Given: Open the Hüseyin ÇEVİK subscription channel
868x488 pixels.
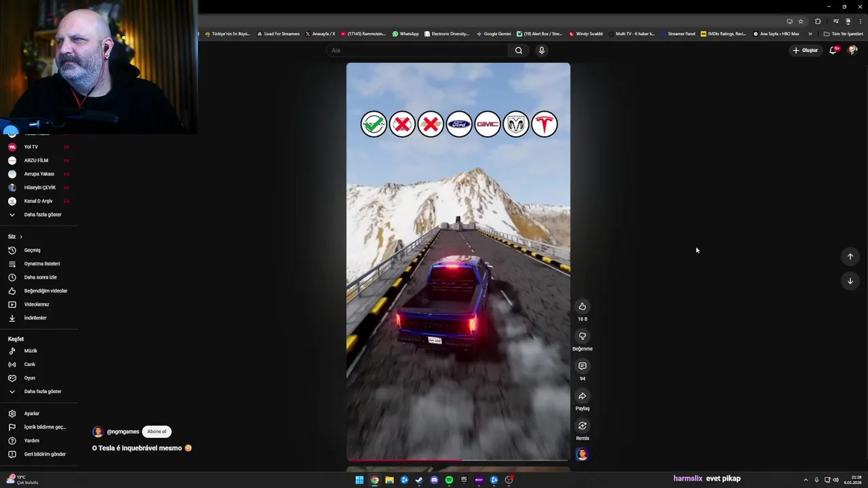Looking at the screenshot, I should pos(39,188).
